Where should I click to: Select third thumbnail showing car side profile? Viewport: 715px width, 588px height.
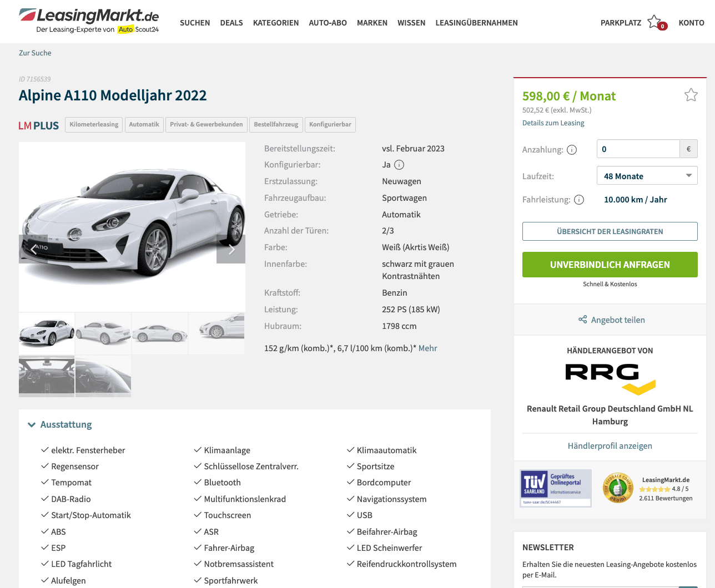160,333
